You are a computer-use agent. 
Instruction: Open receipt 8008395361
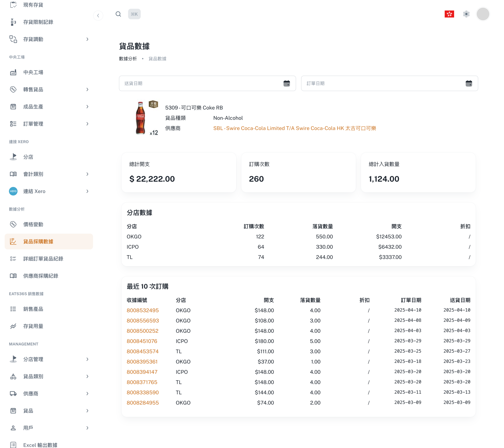click(x=142, y=362)
